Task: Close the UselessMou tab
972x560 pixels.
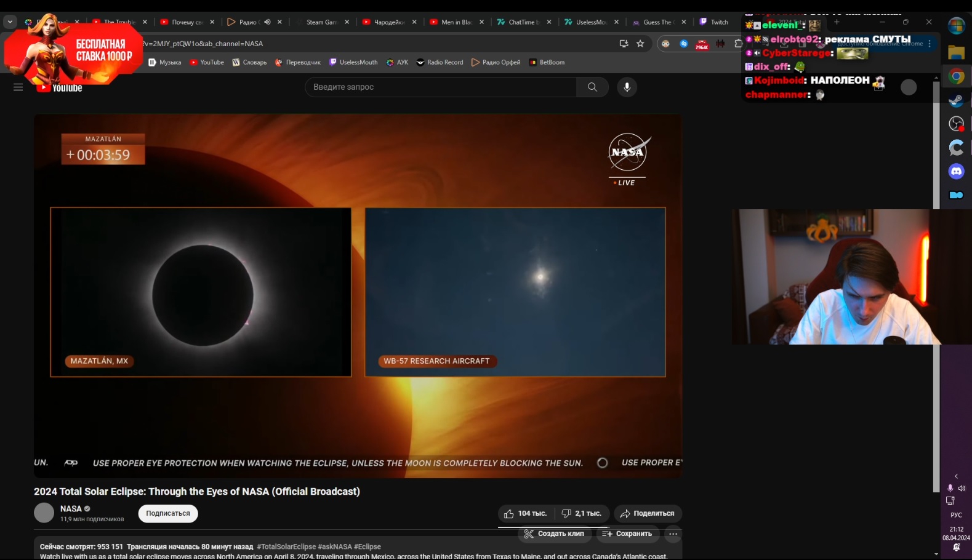Action: [616, 22]
